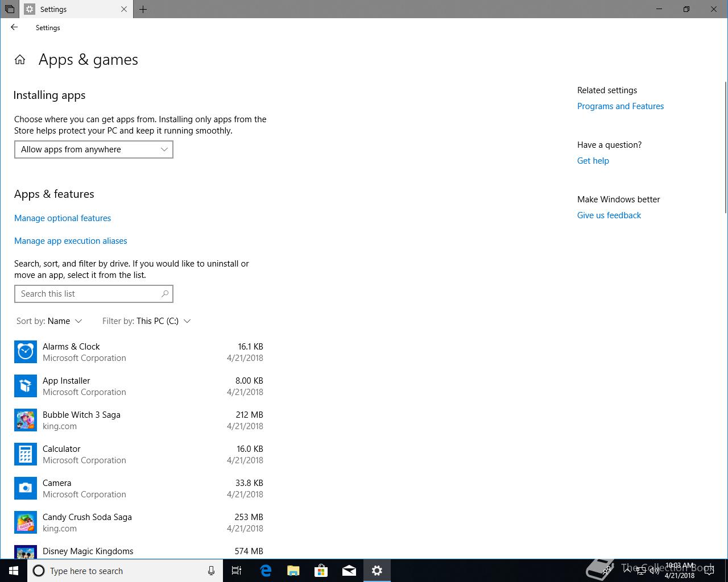Select the Camera app icon

[x=26, y=488]
